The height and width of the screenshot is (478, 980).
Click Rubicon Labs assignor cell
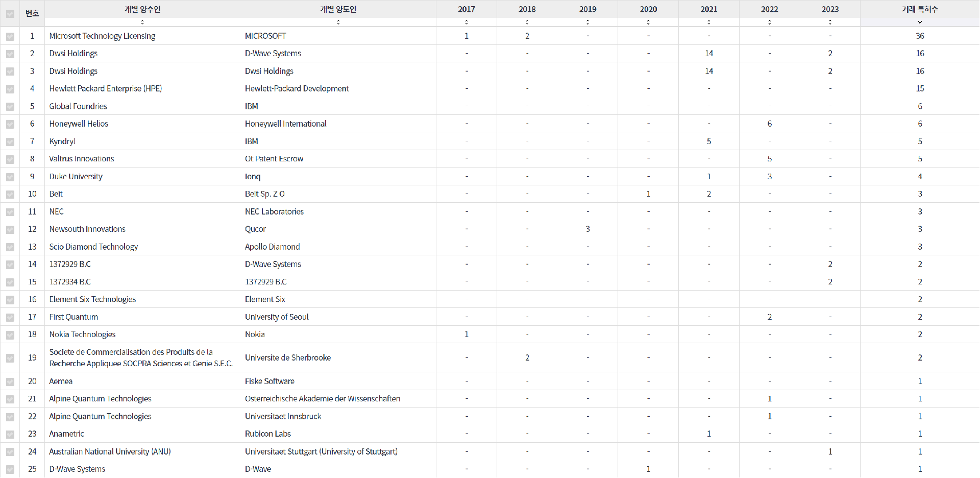[x=268, y=434]
